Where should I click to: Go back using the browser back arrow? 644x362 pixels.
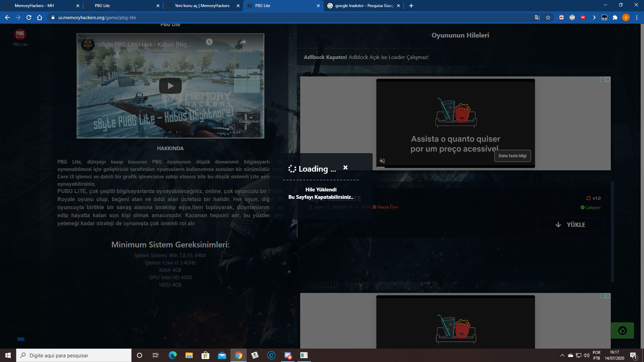(7, 17)
